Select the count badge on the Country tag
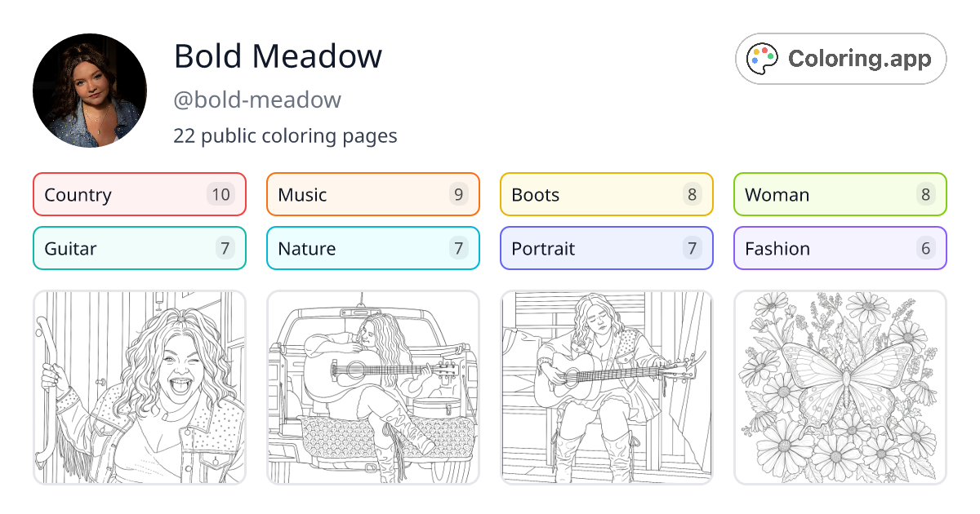 click(x=224, y=194)
